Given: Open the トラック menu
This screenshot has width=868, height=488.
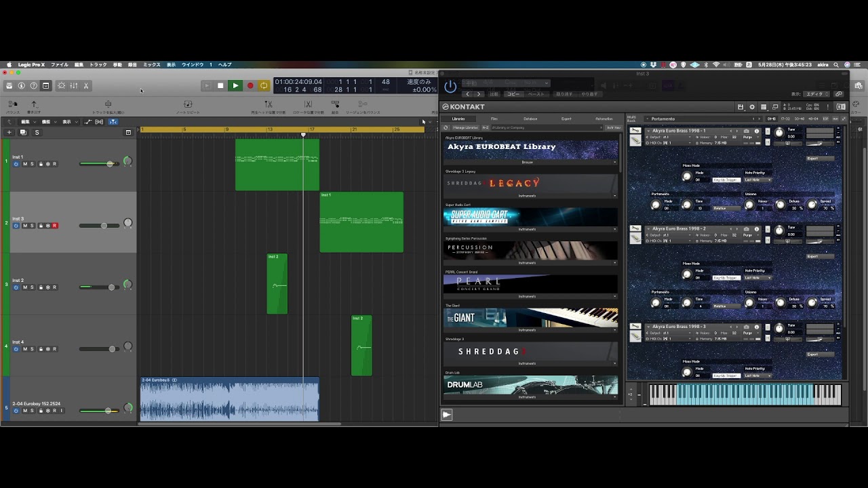Looking at the screenshot, I should click(98, 64).
